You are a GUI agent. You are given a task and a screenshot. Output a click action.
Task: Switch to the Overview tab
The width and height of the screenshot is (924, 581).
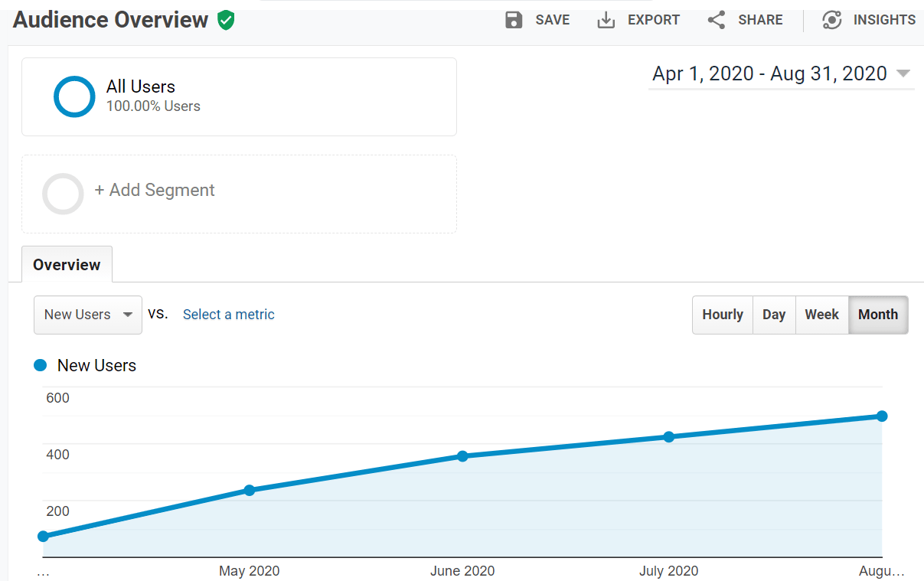(x=67, y=264)
